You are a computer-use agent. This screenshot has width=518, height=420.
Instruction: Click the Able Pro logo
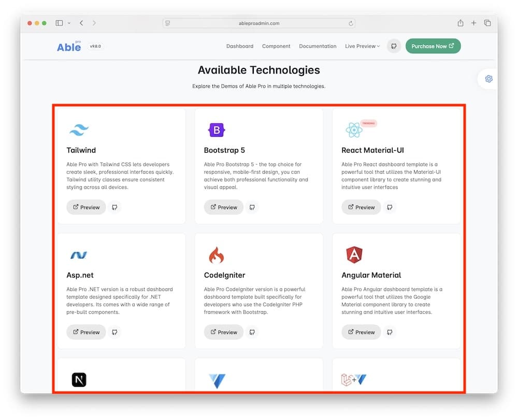click(x=69, y=46)
